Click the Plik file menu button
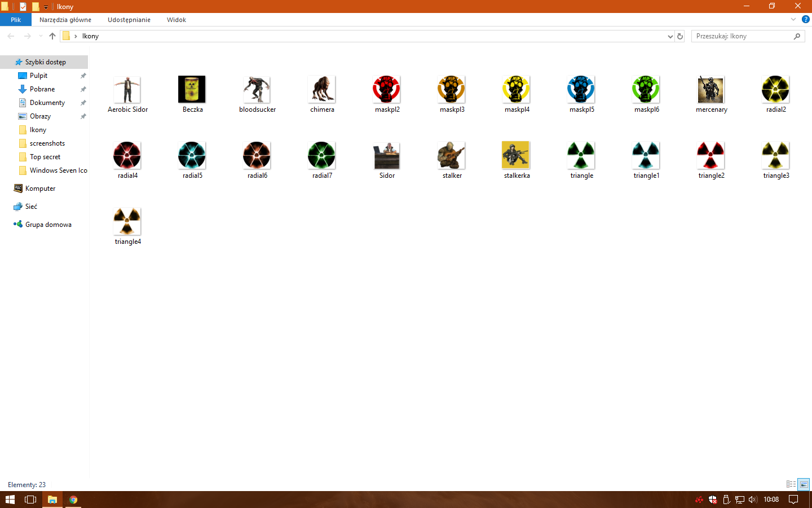 [x=16, y=20]
